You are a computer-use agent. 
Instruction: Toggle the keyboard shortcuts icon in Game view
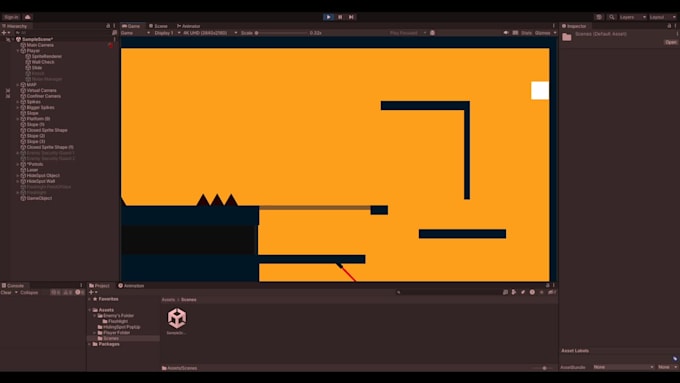coord(515,33)
